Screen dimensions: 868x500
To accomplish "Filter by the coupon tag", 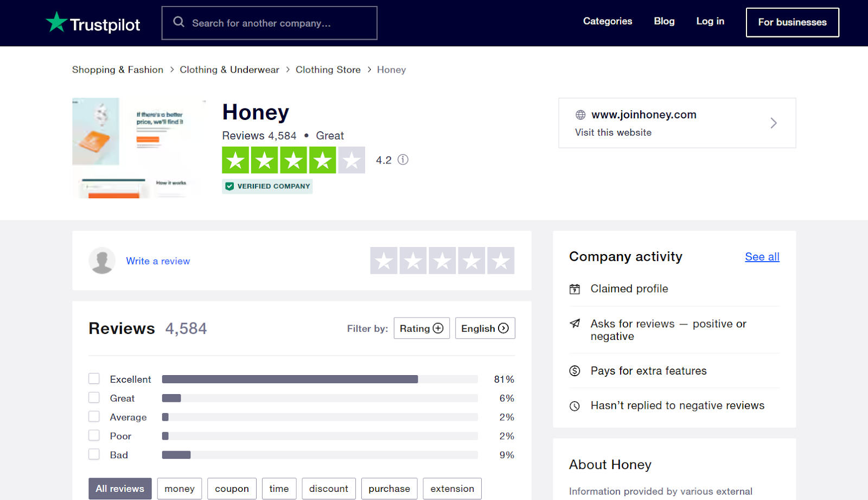I will (x=232, y=489).
